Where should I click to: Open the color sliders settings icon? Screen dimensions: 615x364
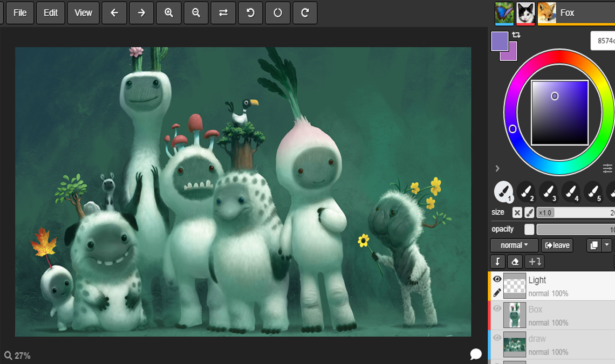(x=607, y=168)
